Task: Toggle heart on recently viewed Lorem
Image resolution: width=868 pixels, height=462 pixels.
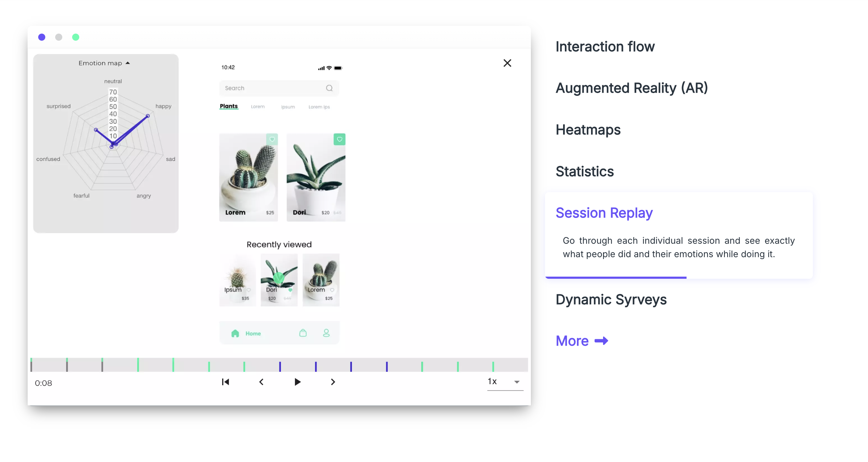Action: 332,290
